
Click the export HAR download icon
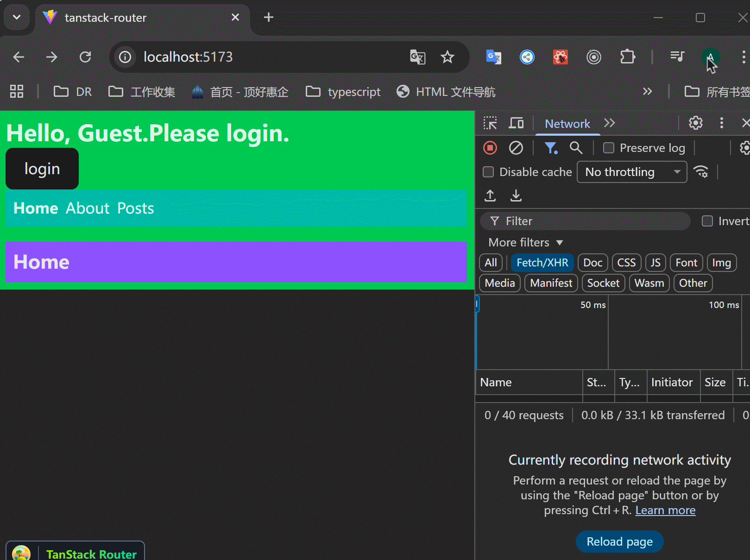[x=516, y=196]
